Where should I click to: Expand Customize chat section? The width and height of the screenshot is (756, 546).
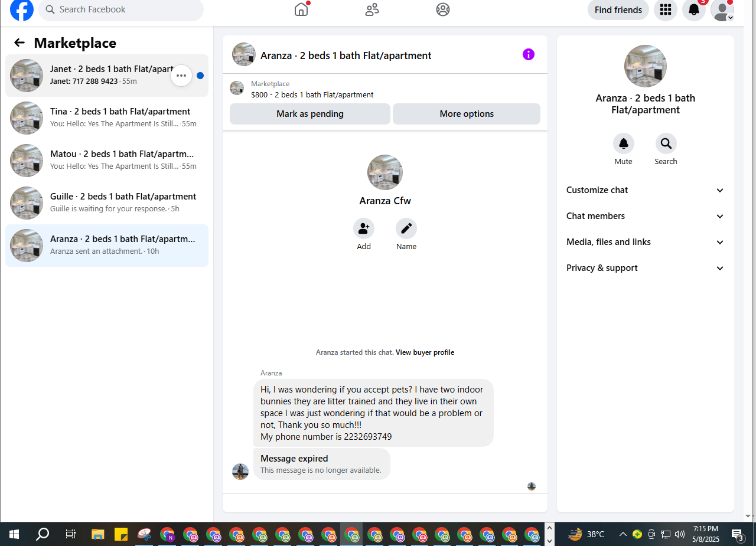point(646,190)
